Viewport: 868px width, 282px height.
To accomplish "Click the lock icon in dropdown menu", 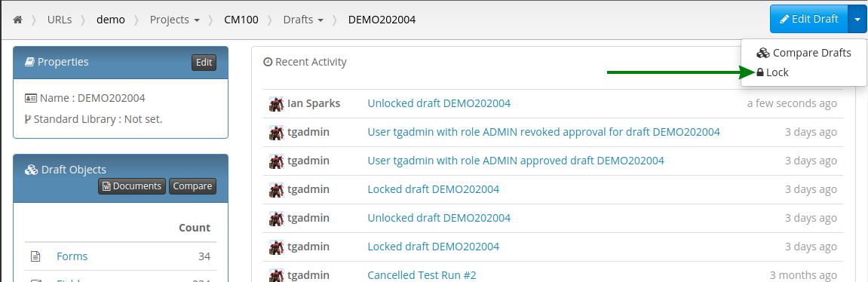I will (x=760, y=72).
